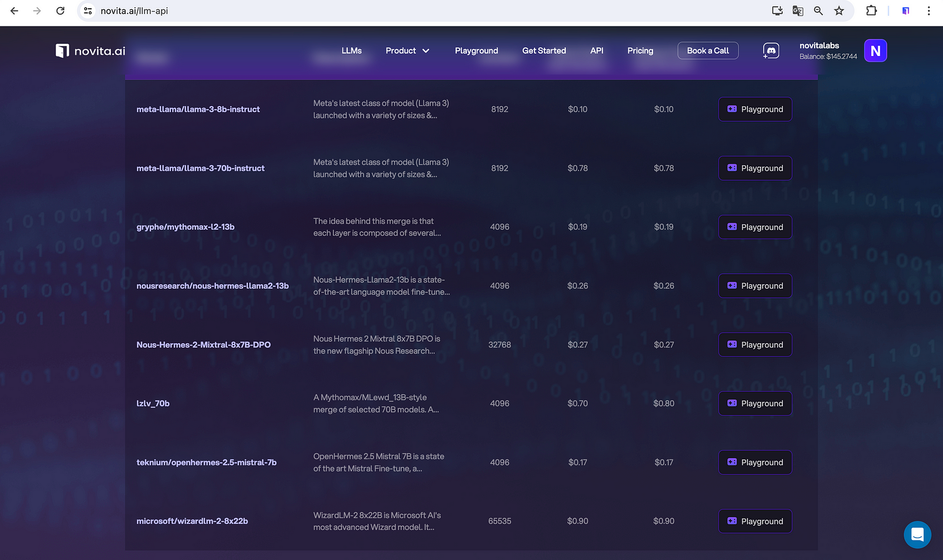
Task: Launch Playground for gryphe/mythomax-l2-13b
Action: pyautogui.click(x=755, y=227)
